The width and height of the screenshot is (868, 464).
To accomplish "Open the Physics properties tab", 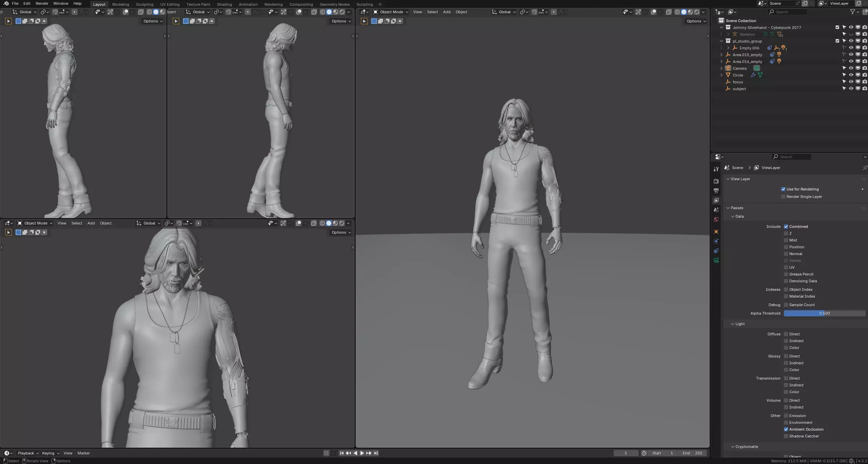I will (716, 241).
